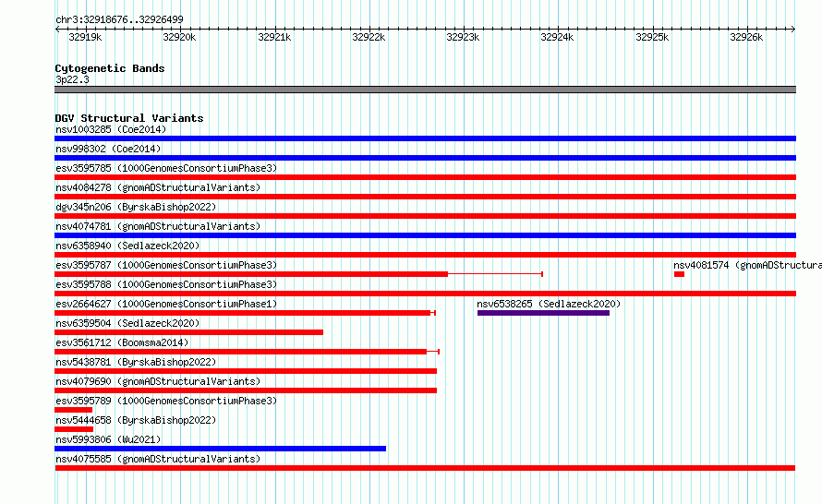Image resolution: width=822 pixels, height=504 pixels.
Task: Click the short red bar under esv3595789
Action: (73, 410)
